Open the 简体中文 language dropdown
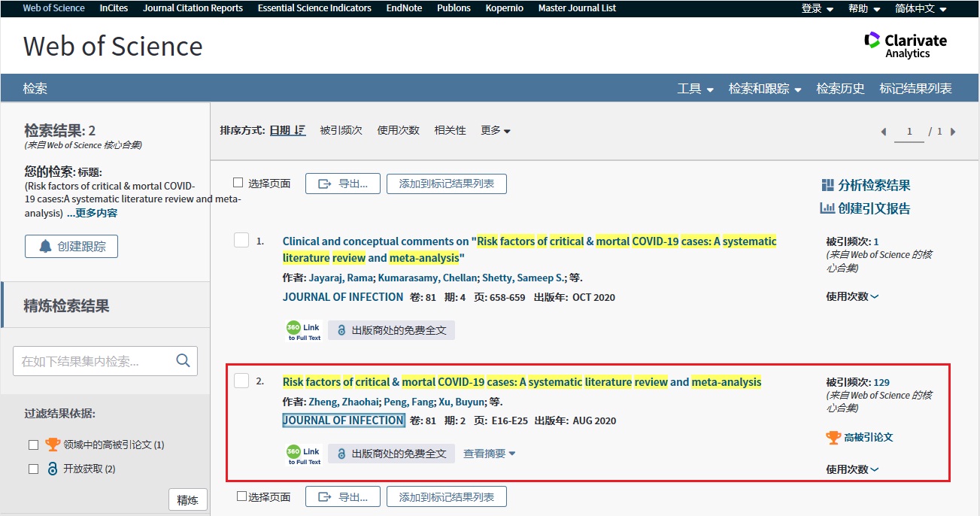Screen dimensions: 980x516 point(921,8)
